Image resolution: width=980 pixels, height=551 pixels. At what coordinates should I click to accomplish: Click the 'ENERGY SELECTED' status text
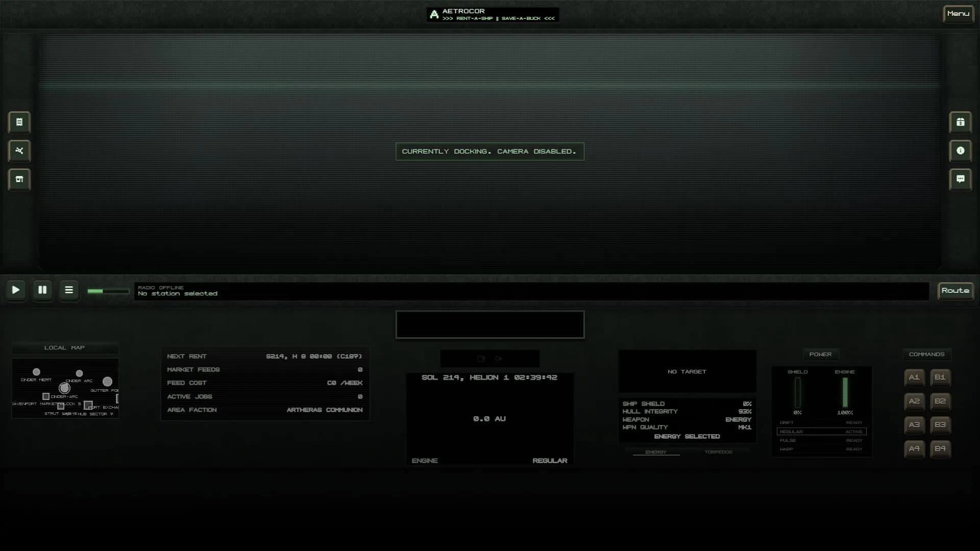point(687,437)
